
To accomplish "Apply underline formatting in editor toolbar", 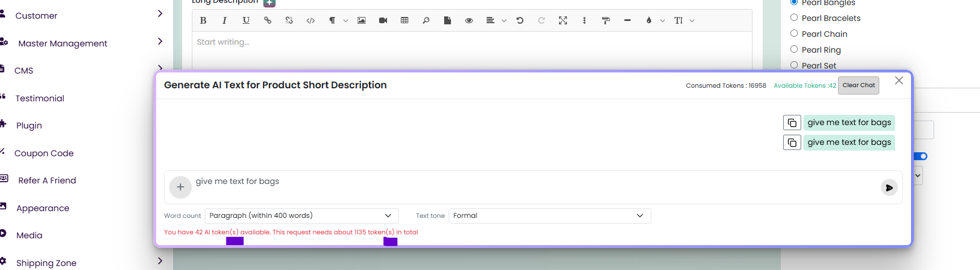I will point(246,20).
